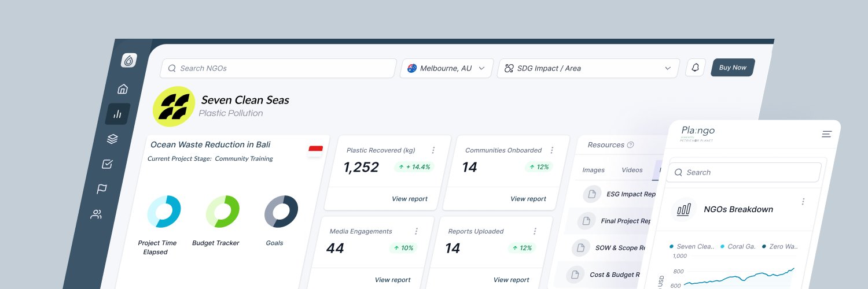The image size is (868, 289).
Task: Click the Seven Clean Seas heading
Action: pos(245,100)
